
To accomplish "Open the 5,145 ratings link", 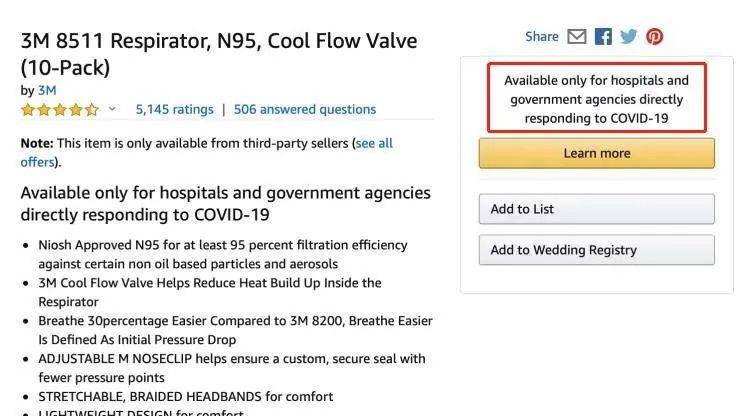I will click(x=175, y=110).
